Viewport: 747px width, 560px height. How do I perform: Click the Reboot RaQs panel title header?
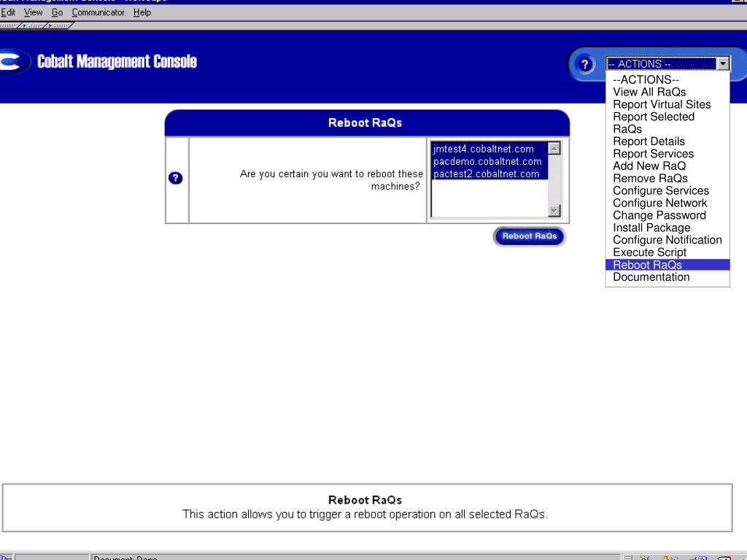coord(365,122)
